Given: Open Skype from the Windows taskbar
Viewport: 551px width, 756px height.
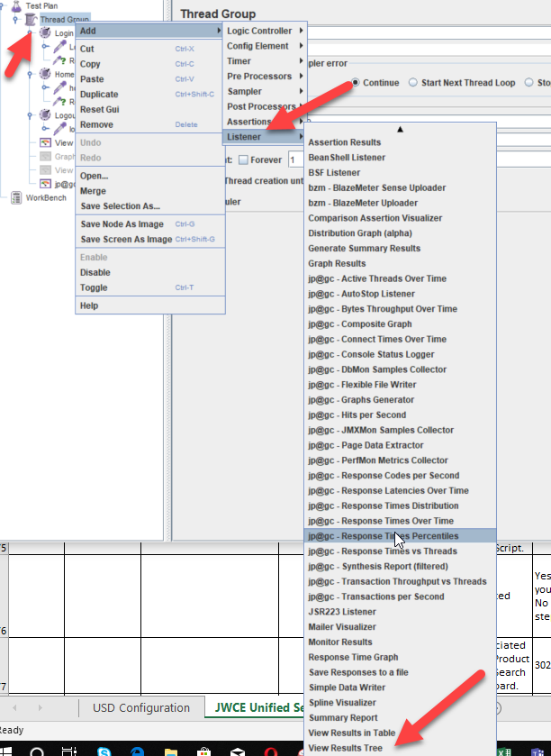Looking at the screenshot, I should 104,750.
